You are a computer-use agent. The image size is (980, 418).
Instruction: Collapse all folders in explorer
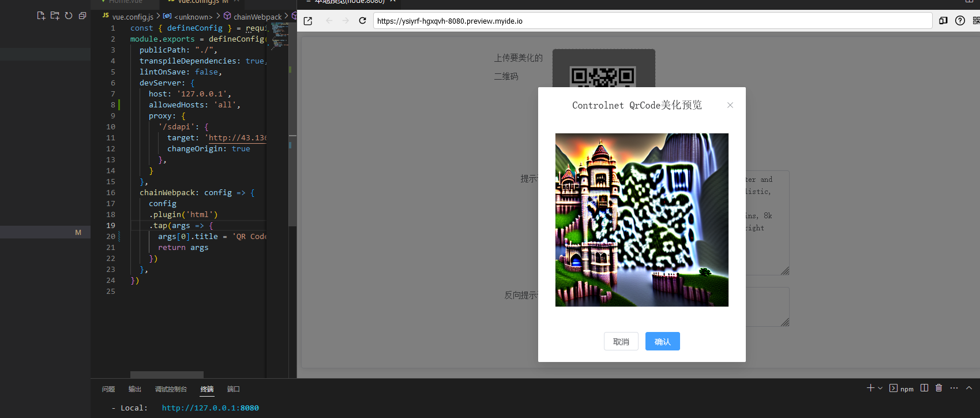pyautogui.click(x=82, y=16)
